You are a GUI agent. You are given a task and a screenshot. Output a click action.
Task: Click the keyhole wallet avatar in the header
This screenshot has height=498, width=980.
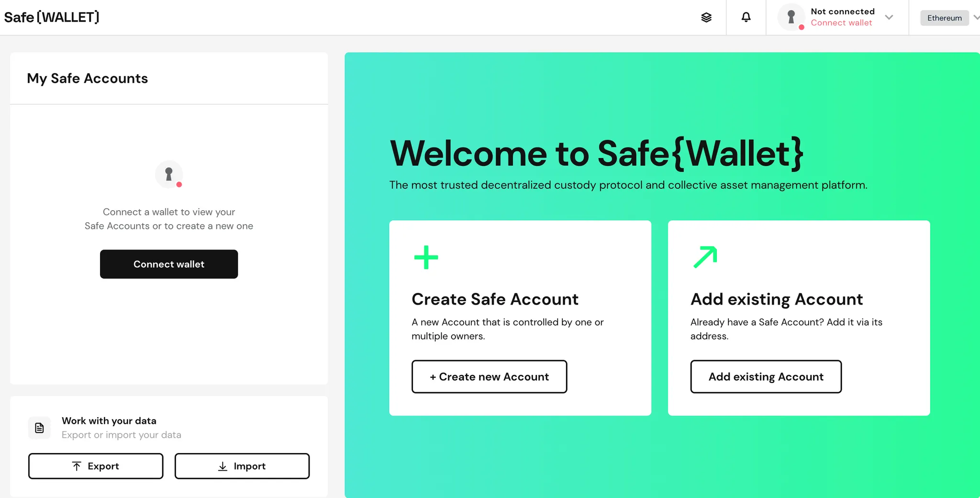tap(791, 17)
